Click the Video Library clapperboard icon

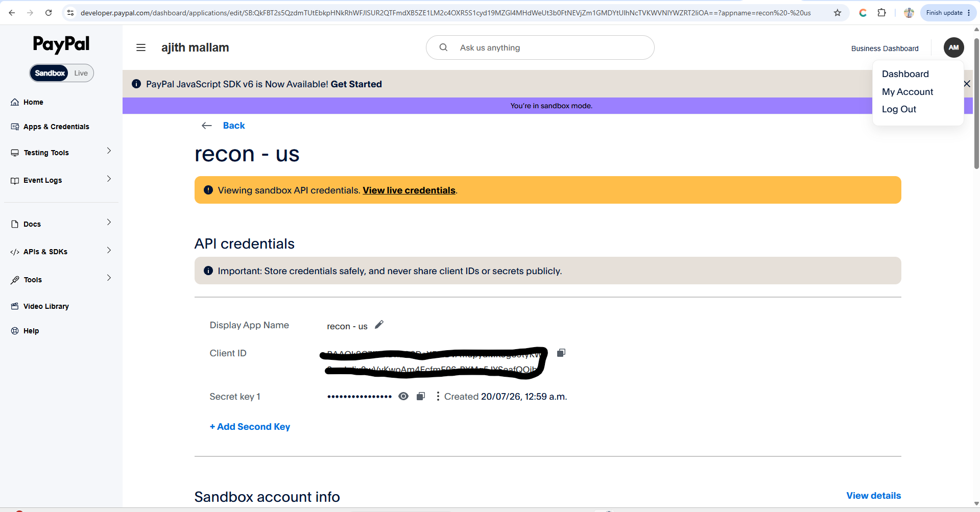(15, 306)
